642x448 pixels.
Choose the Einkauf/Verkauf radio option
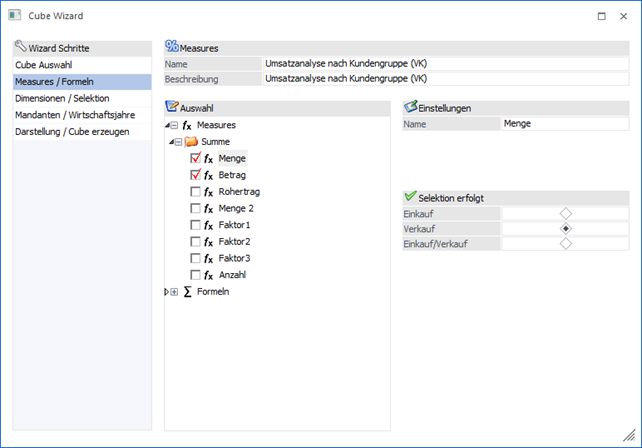[566, 243]
